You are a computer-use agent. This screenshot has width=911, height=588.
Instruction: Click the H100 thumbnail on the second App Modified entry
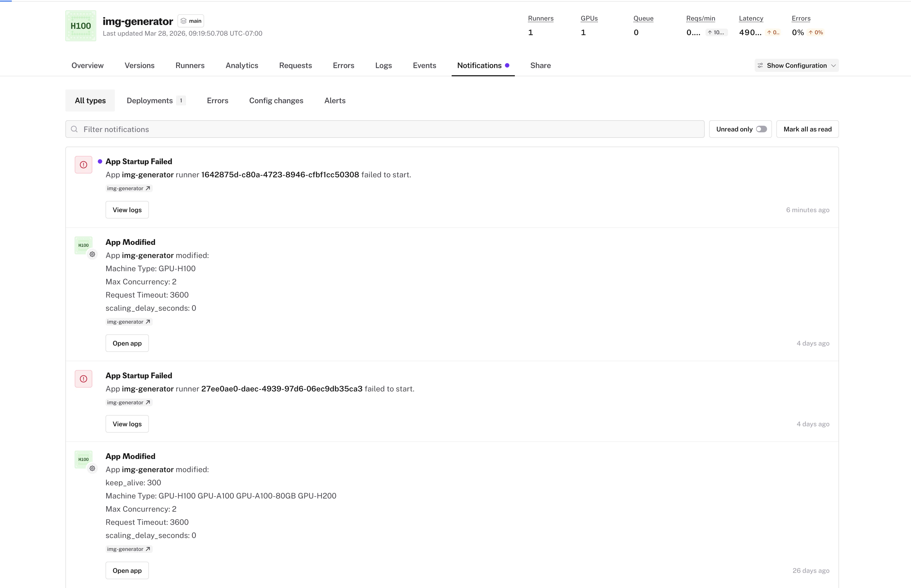pos(83,459)
